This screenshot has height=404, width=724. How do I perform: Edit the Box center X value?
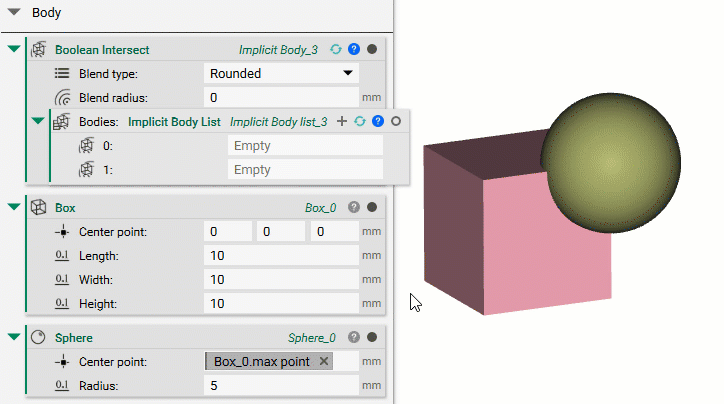228,231
